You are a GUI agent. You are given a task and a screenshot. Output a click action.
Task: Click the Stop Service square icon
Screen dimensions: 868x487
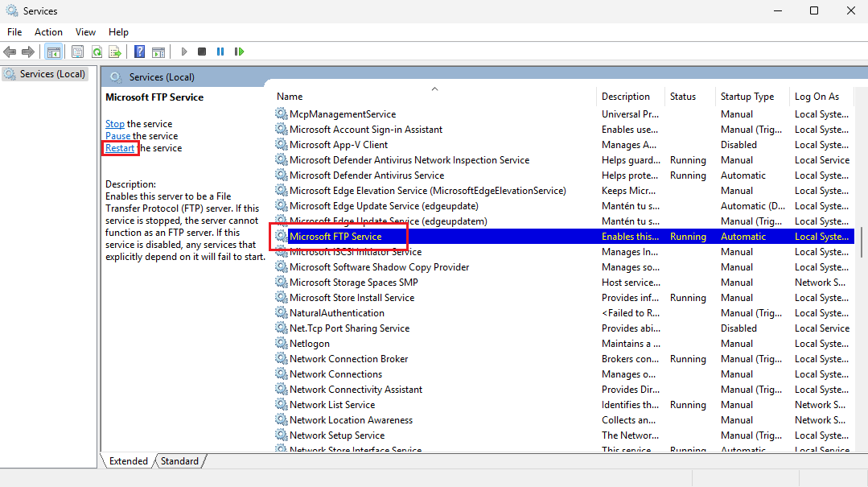[202, 52]
